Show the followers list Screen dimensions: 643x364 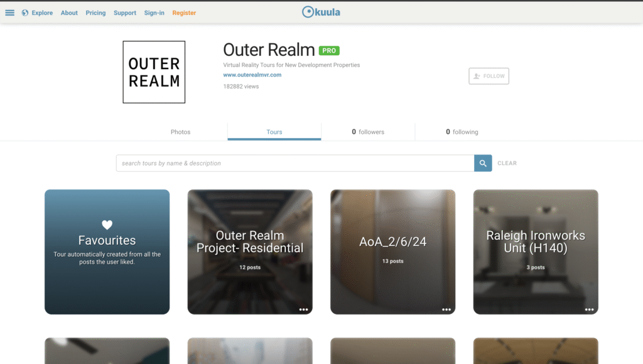(368, 132)
